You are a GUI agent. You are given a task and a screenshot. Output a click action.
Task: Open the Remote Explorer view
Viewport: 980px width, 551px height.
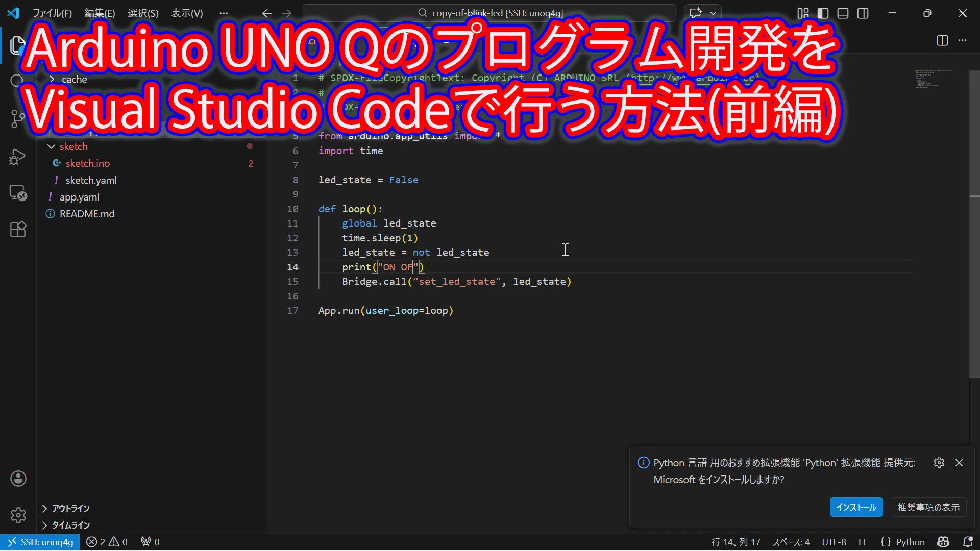(x=18, y=193)
